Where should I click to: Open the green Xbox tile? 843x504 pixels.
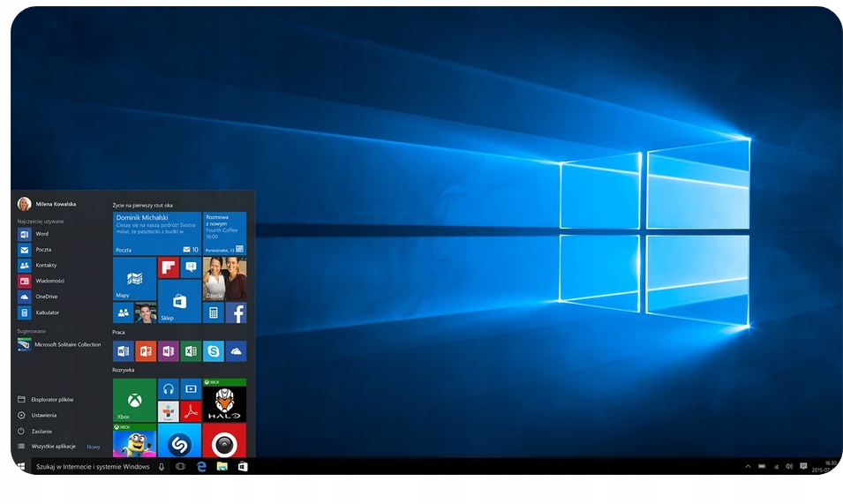coord(134,401)
